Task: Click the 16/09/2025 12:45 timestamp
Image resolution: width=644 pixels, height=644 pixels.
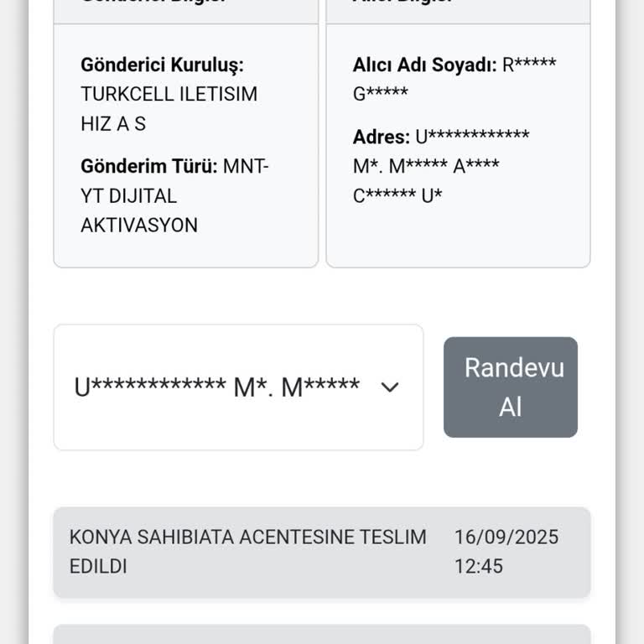Action: pyautogui.click(x=506, y=551)
